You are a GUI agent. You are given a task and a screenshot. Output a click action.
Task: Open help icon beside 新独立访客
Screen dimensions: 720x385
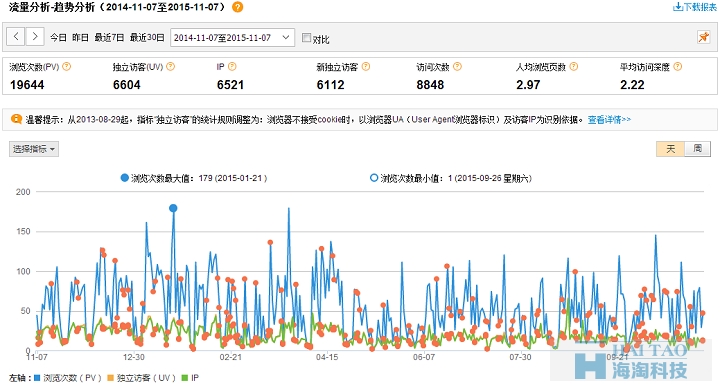pyautogui.click(x=366, y=67)
